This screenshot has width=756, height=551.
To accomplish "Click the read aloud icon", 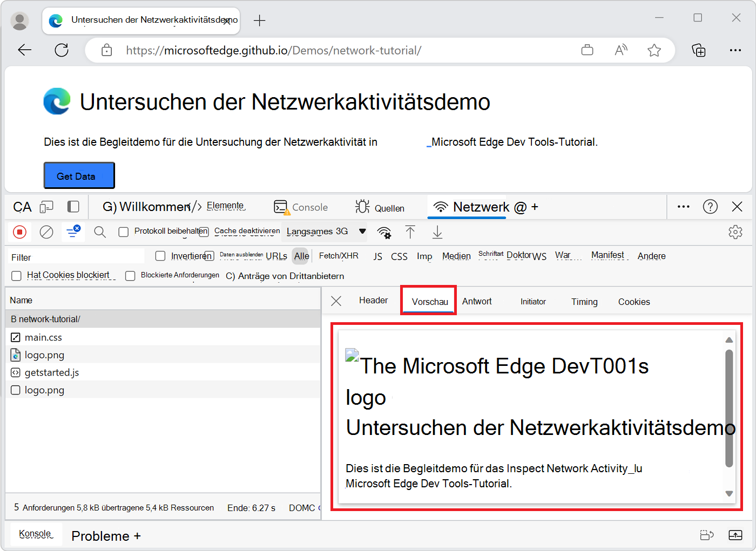I will 621,50.
